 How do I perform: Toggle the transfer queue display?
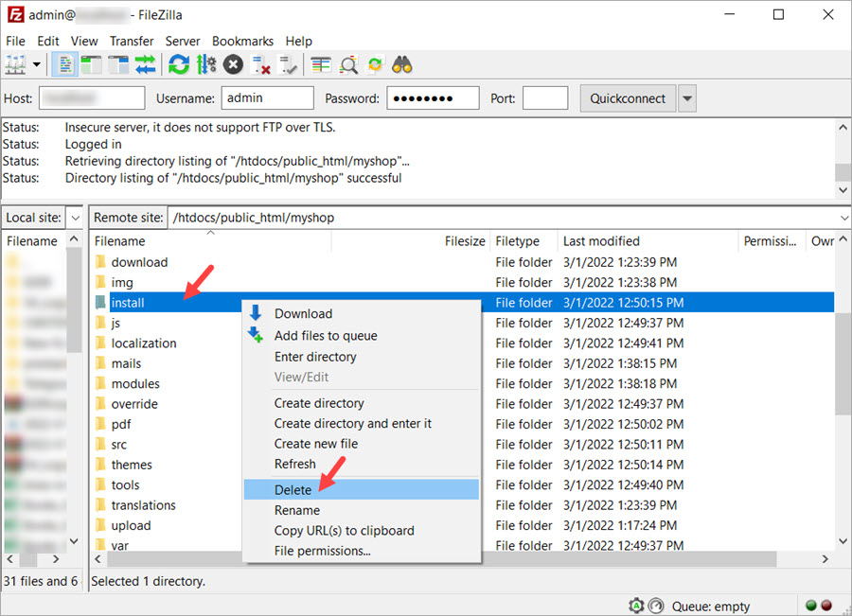pos(145,65)
